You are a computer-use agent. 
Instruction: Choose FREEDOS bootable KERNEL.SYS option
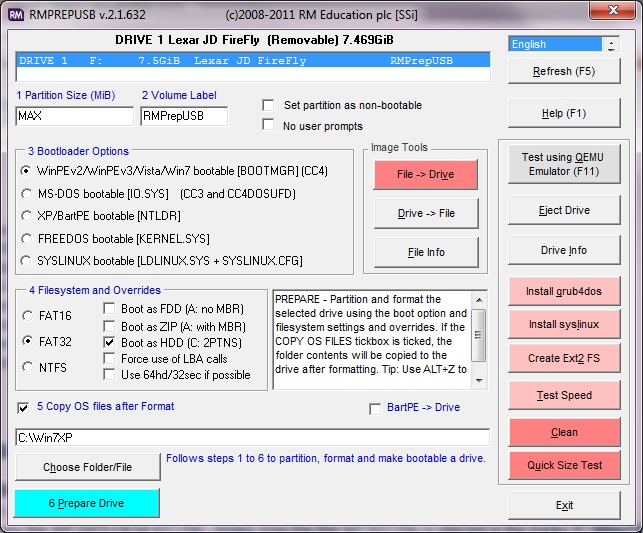pos(26,239)
